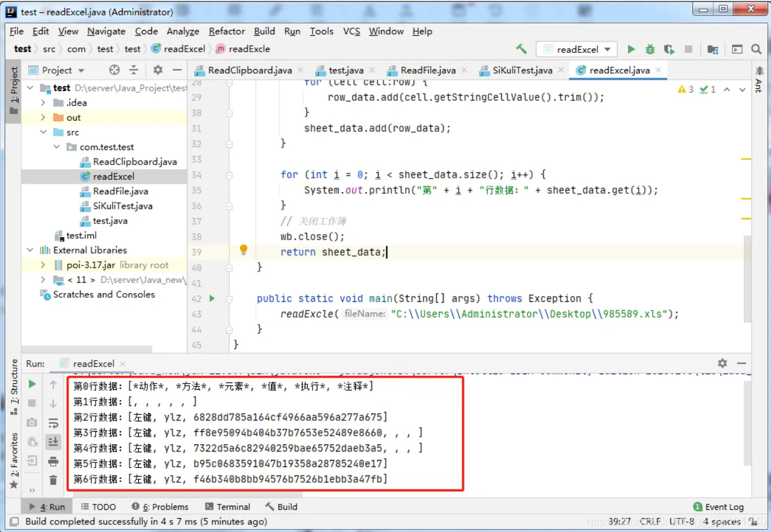Switch to ReadFile.java editor tab
Screen dimensions: 771x532
(x=428, y=70)
